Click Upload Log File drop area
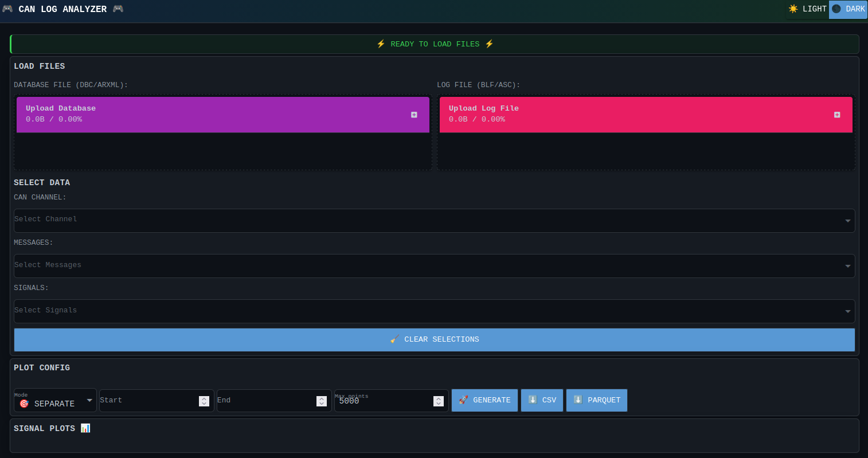 [x=646, y=132]
